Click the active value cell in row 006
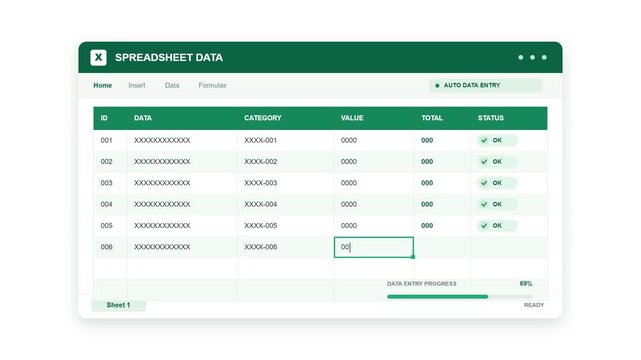641x360 pixels. pyautogui.click(x=374, y=247)
